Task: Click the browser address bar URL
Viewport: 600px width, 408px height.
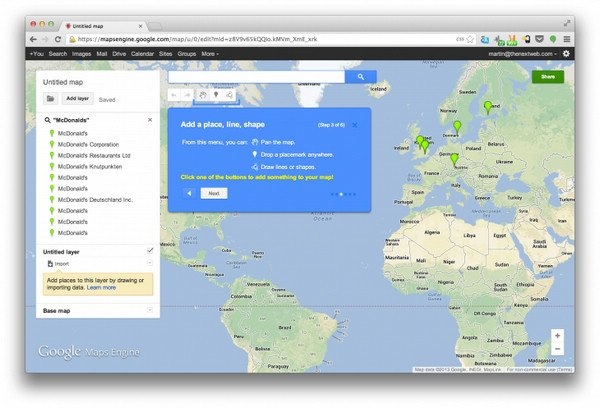Action: [197, 39]
